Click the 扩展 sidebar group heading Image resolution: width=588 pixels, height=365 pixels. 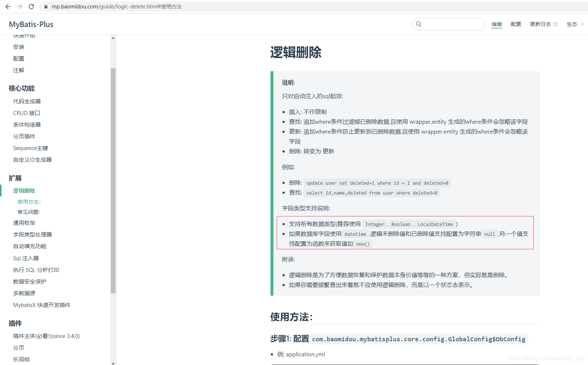(15, 178)
